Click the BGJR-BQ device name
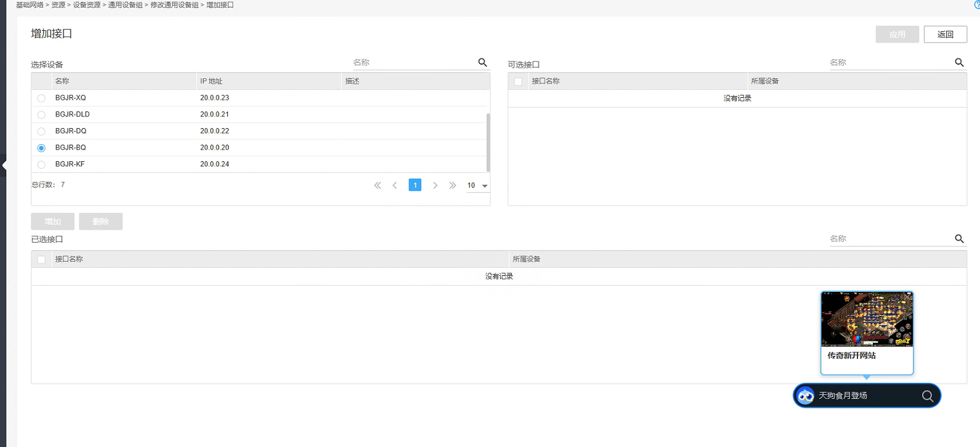 [x=71, y=148]
